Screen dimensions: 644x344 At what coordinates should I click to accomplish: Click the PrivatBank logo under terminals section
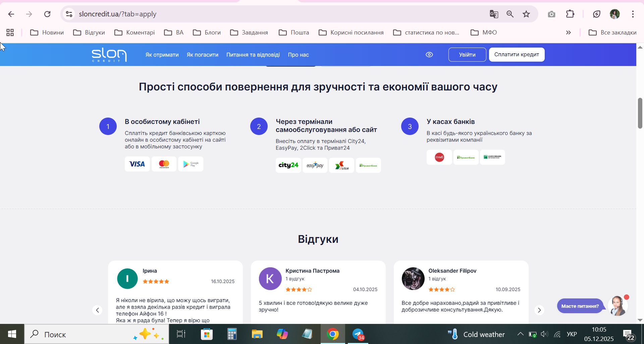(368, 165)
